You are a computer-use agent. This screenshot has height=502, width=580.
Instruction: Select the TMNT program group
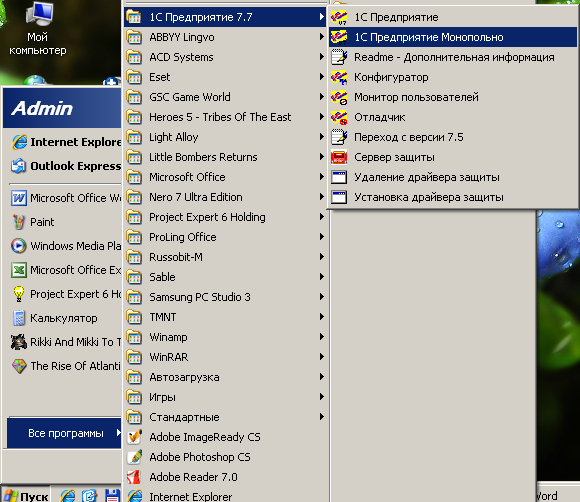tap(225, 317)
